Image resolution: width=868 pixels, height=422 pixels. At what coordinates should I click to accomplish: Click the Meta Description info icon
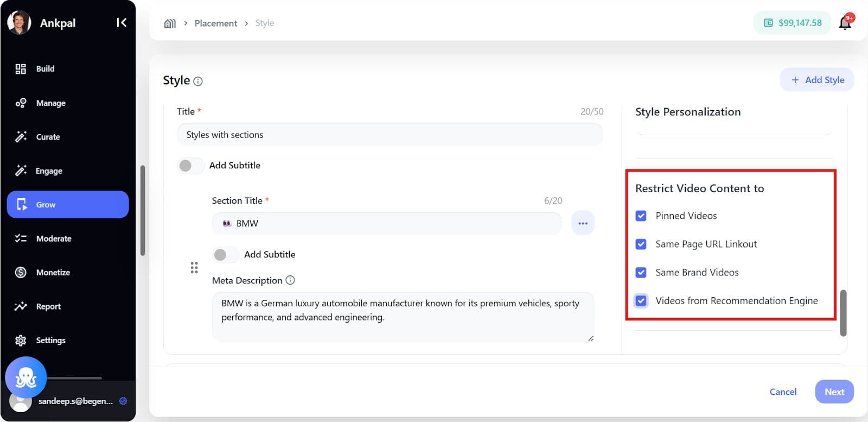290,280
